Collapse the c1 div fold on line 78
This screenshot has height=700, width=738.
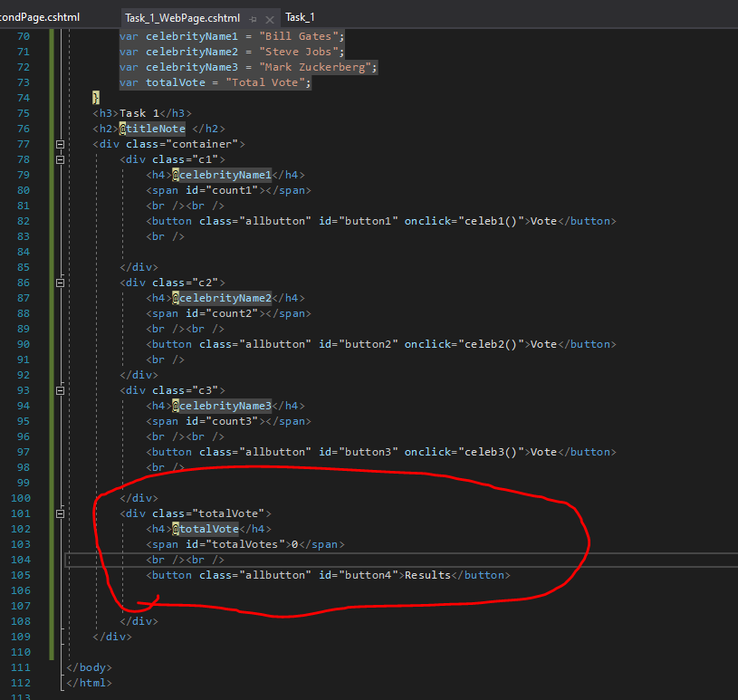[x=61, y=159]
